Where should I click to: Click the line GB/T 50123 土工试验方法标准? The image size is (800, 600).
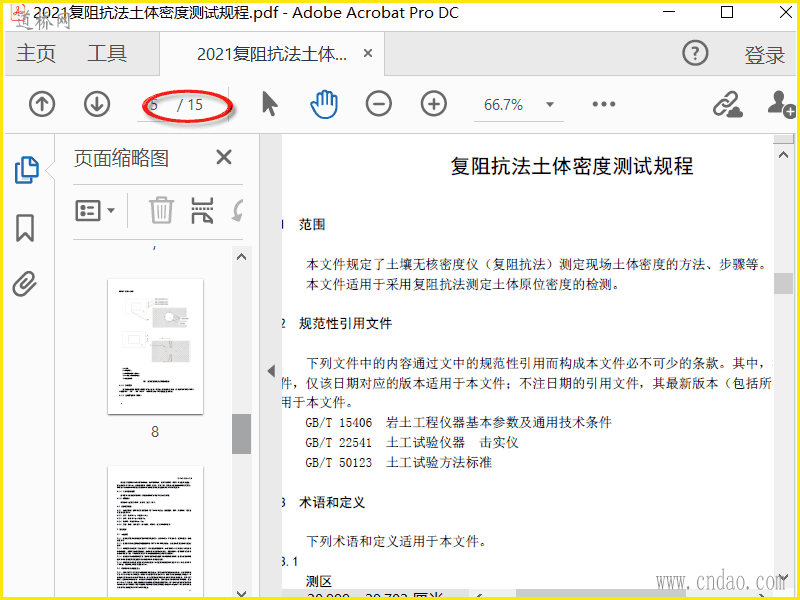tap(398, 463)
